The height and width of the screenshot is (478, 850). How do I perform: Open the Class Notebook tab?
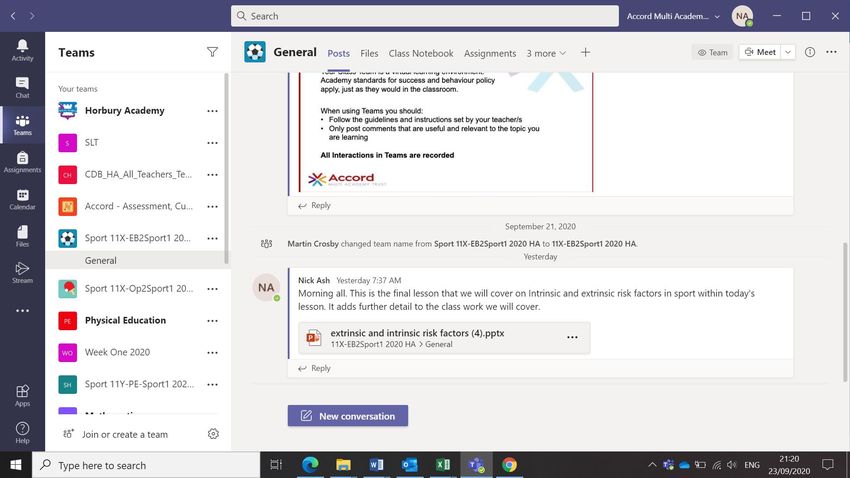pos(421,53)
